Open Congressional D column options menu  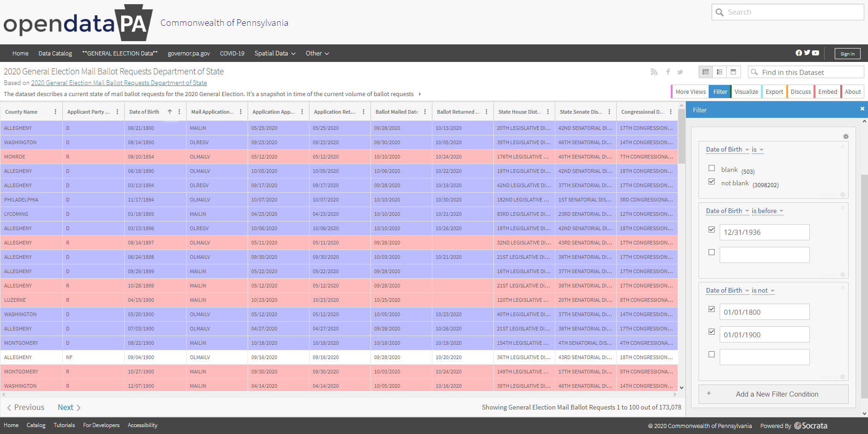(671, 112)
